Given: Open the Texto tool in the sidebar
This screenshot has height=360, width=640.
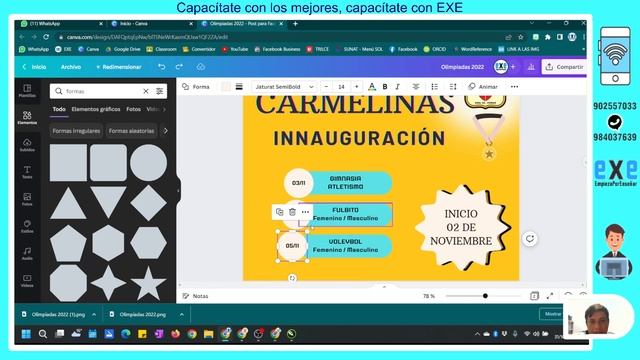Looking at the screenshot, I should coord(27,172).
